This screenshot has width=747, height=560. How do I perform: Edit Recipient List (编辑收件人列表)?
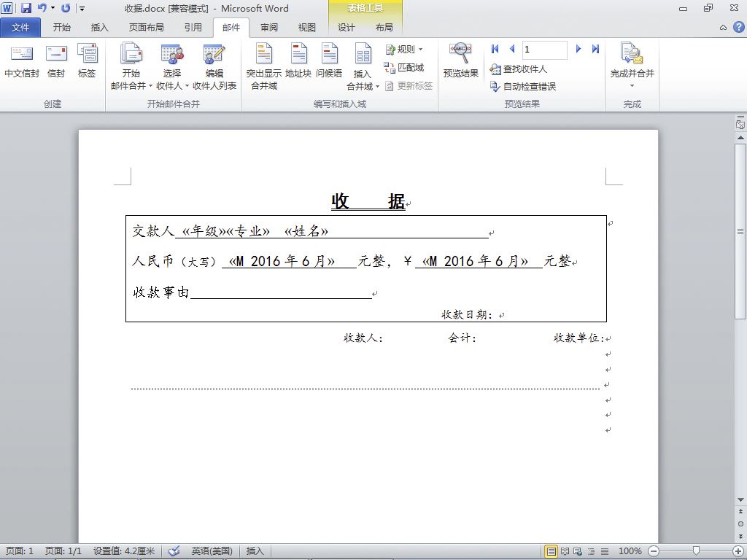tap(214, 66)
